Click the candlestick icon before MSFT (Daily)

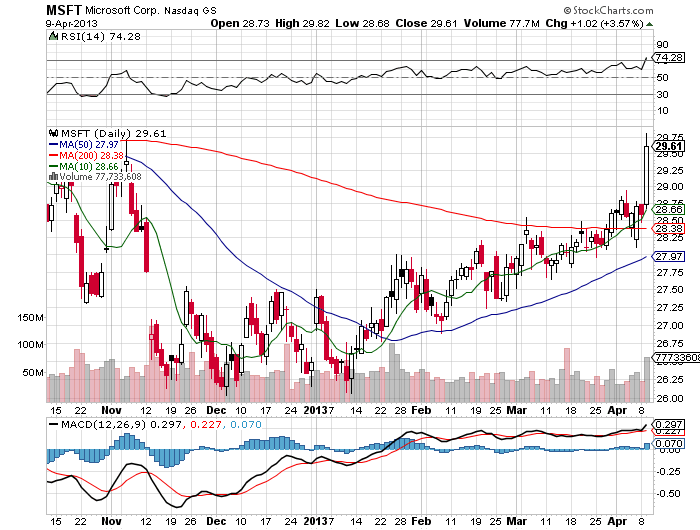tap(54, 133)
